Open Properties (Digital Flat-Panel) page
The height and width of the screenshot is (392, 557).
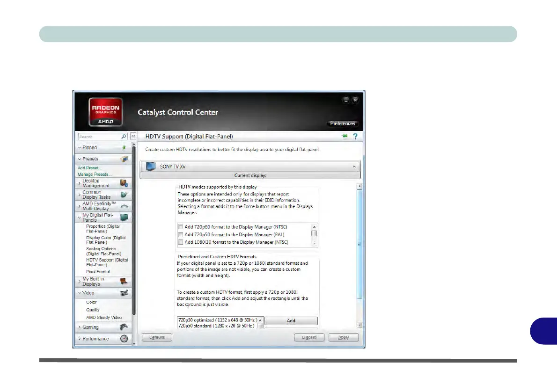click(x=103, y=229)
